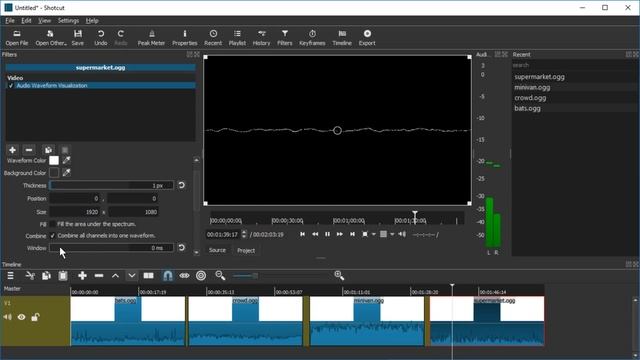This screenshot has height=360, width=640.
Task: Lift clip from timeline
Action: 115,276
